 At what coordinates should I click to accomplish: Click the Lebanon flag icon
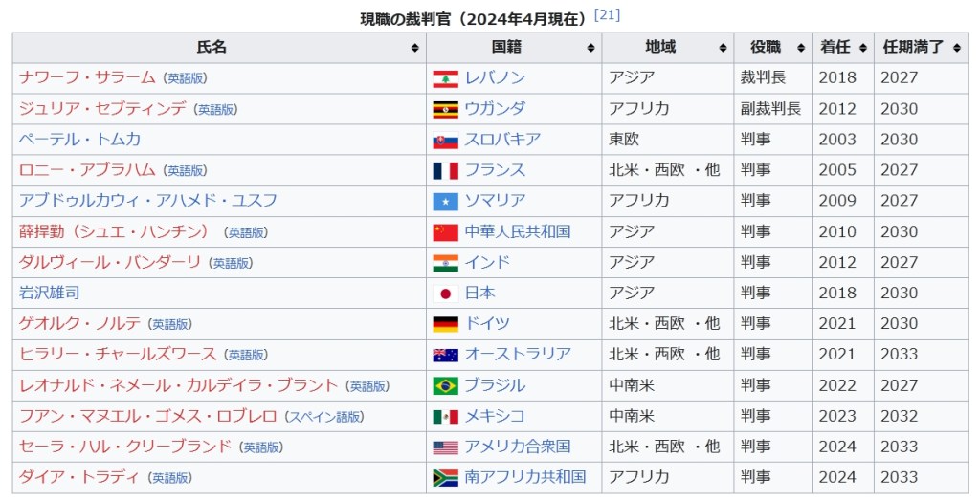(445, 78)
